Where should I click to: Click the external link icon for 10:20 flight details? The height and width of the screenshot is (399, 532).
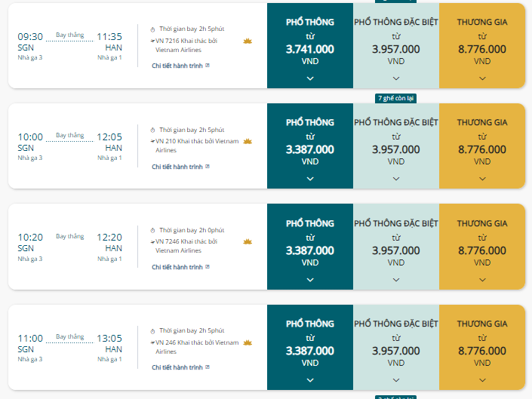[x=208, y=267]
